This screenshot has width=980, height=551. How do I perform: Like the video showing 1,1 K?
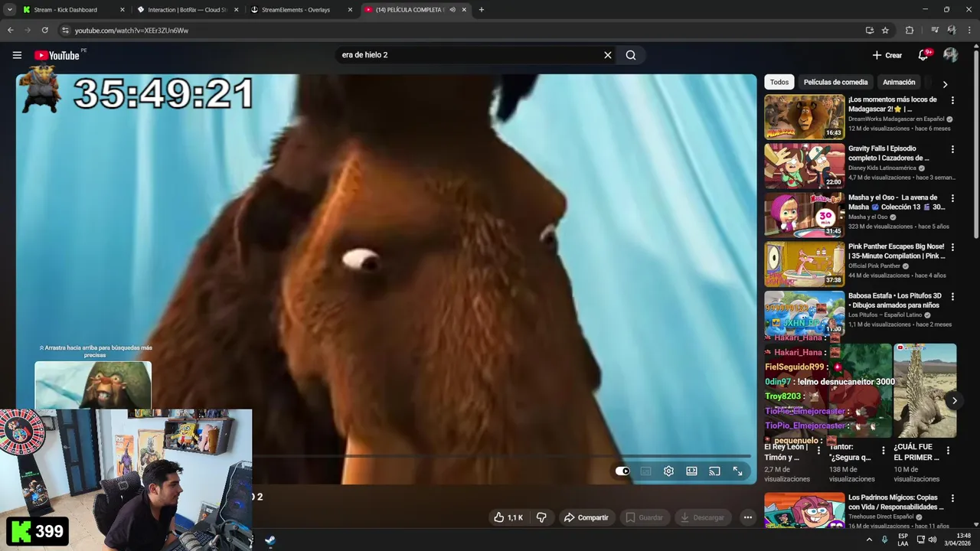508,517
